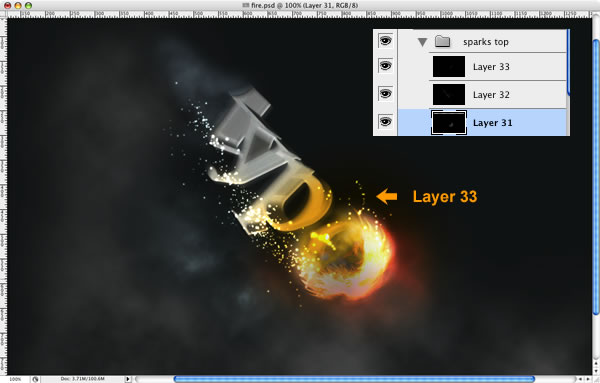Screen dimensions: 600x383
Task: Hide the sparks top group
Action: [x=385, y=40]
